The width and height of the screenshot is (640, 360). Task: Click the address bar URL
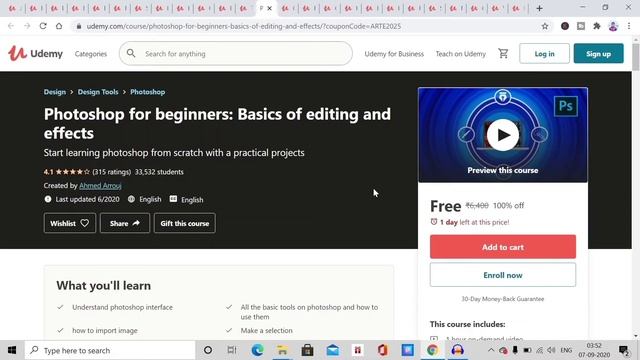[x=244, y=26]
